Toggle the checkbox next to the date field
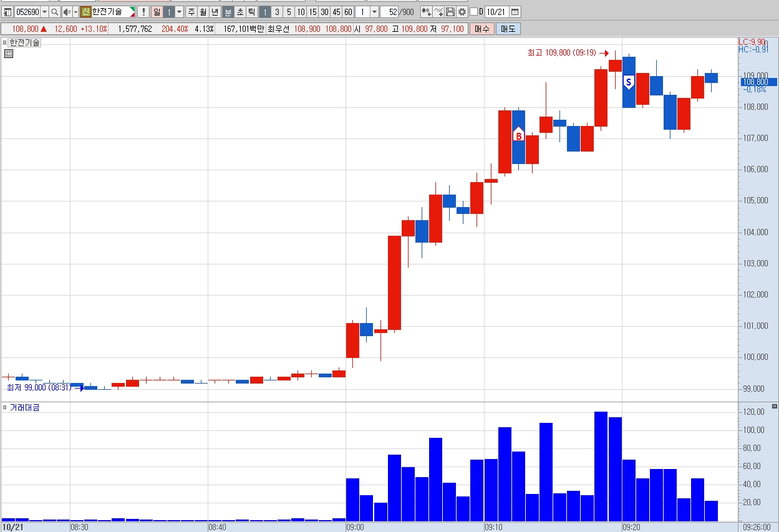The width and height of the screenshot is (779, 532). coord(473,12)
